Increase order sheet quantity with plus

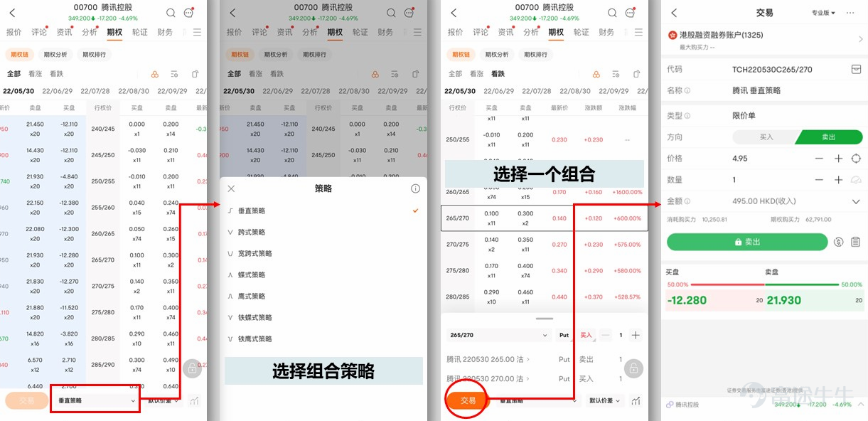click(636, 335)
